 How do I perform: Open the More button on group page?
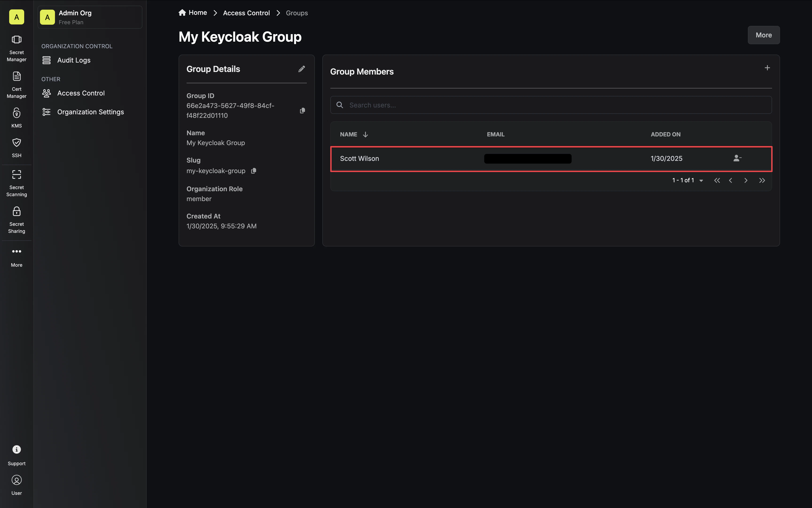coord(764,35)
